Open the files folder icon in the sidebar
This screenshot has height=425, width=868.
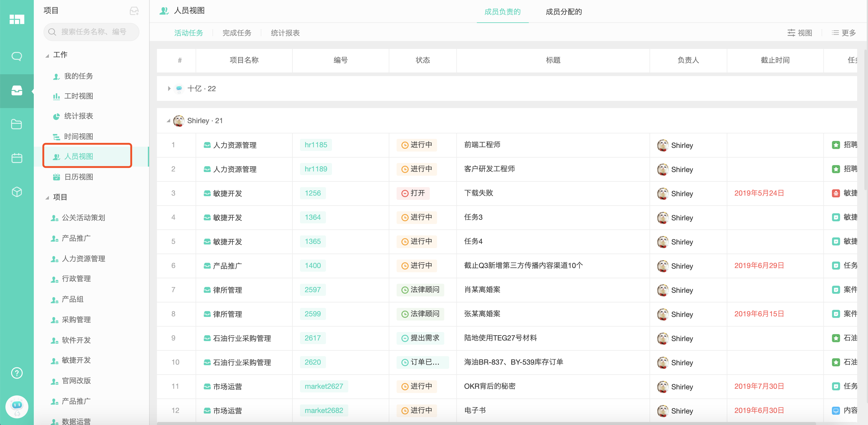[x=17, y=124]
